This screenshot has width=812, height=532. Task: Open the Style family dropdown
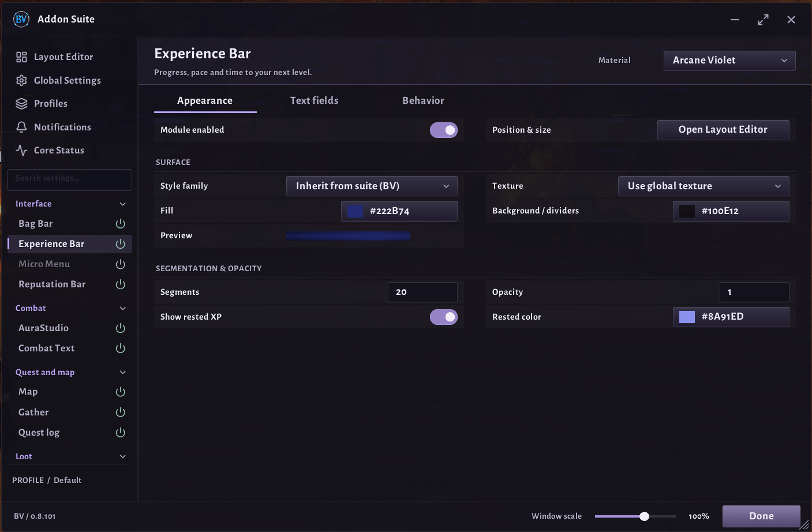372,186
